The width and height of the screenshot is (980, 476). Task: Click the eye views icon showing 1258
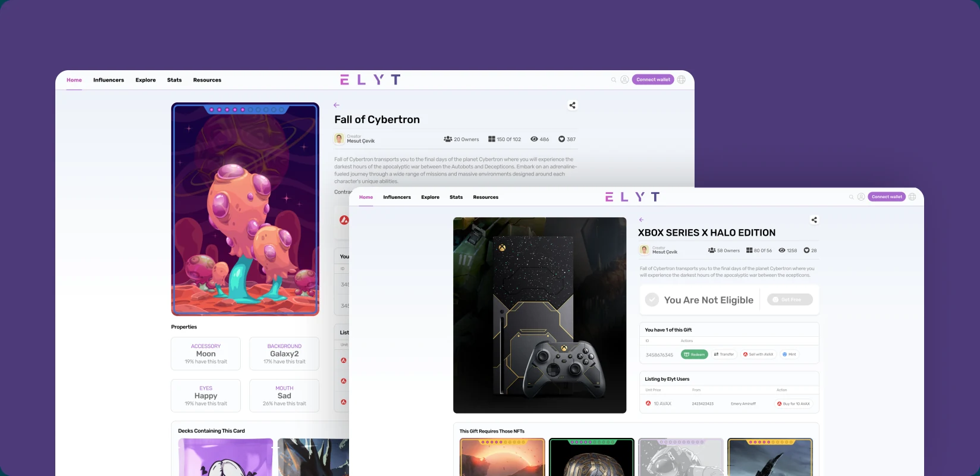[x=782, y=250]
